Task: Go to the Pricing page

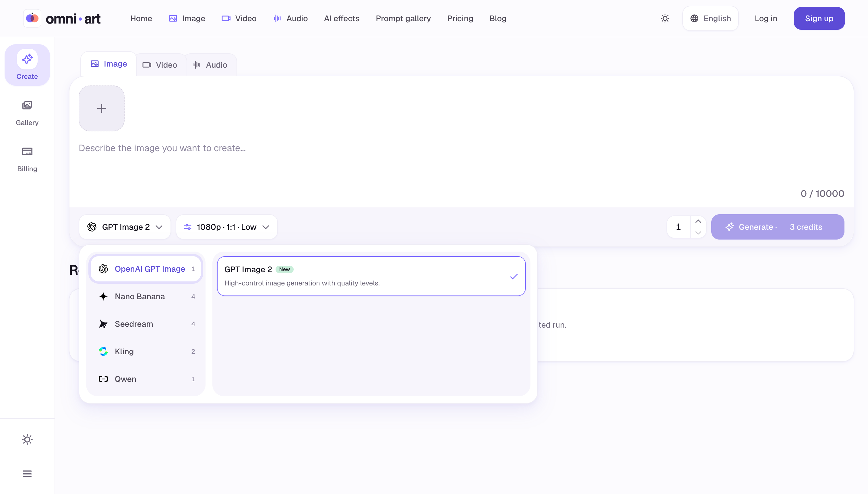Action: 460,18
